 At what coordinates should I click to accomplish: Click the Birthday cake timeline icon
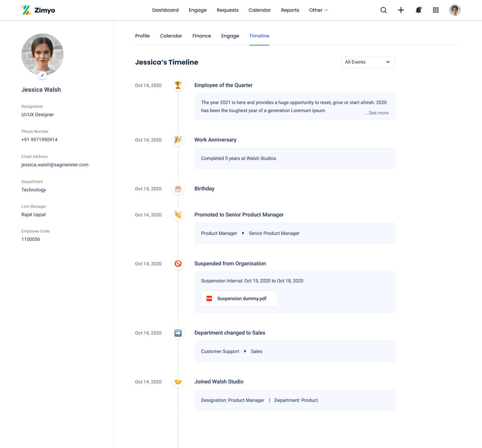pyautogui.click(x=178, y=189)
